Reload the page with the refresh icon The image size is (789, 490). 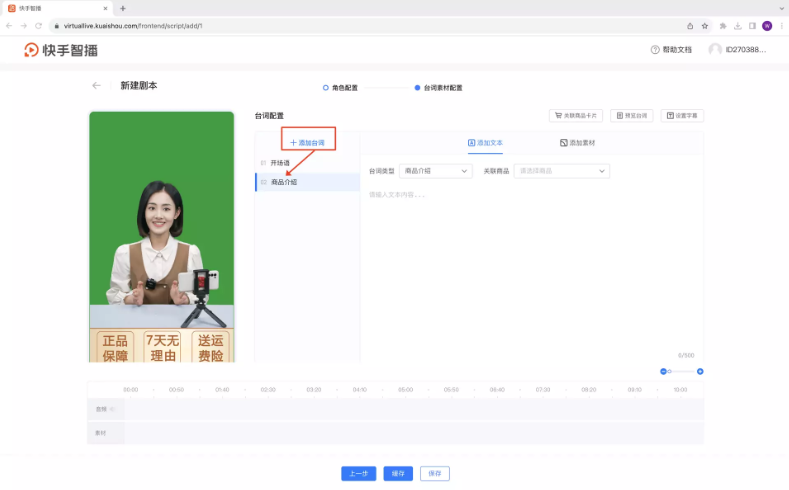pos(38,26)
